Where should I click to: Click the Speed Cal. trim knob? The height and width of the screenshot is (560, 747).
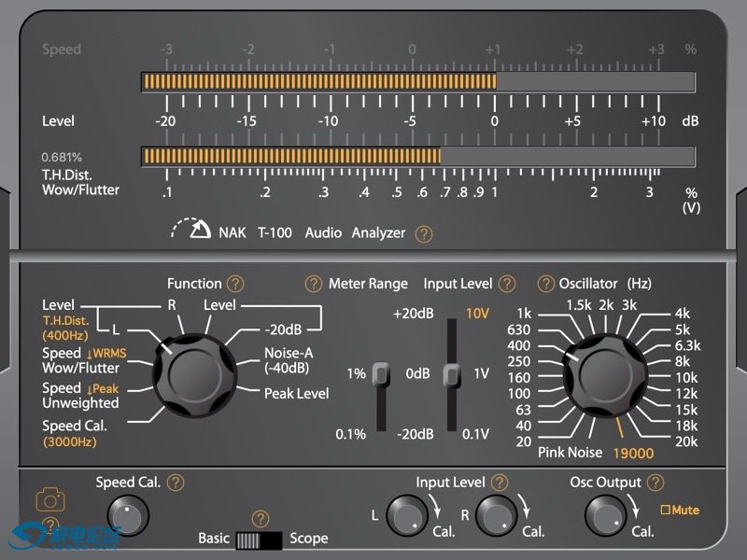coord(128,515)
